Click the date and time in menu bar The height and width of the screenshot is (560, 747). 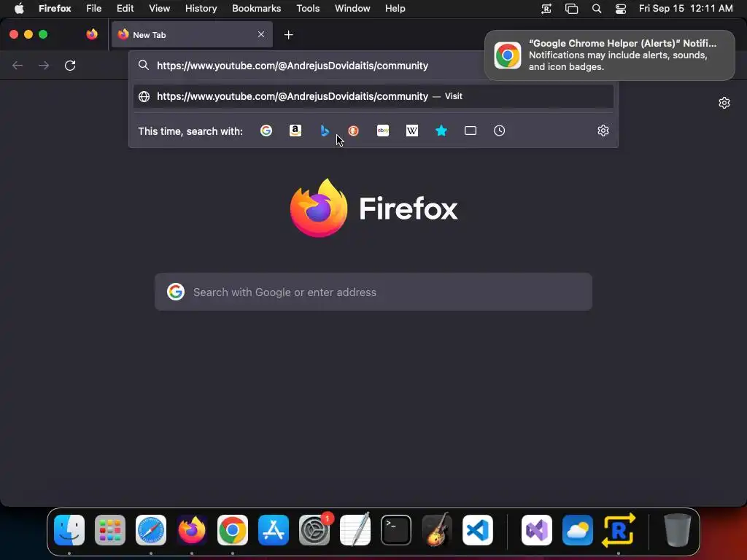(x=686, y=8)
